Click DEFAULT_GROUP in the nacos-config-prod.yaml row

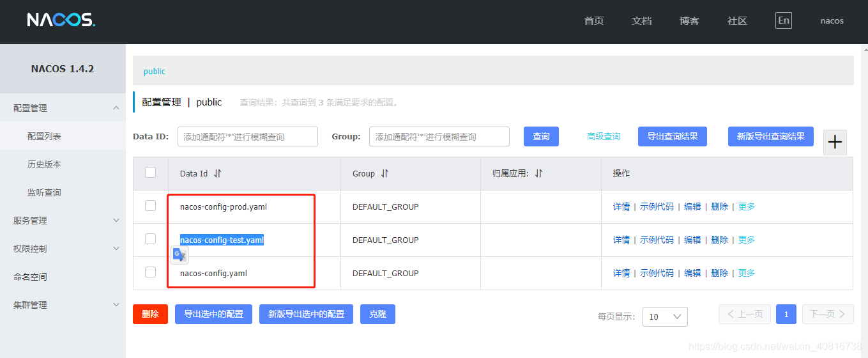point(385,206)
